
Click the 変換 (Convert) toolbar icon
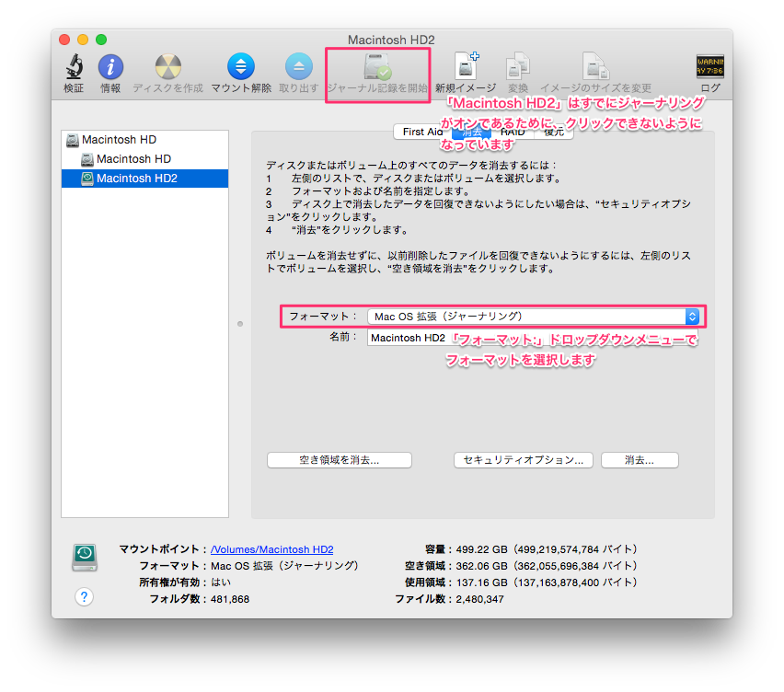(517, 66)
